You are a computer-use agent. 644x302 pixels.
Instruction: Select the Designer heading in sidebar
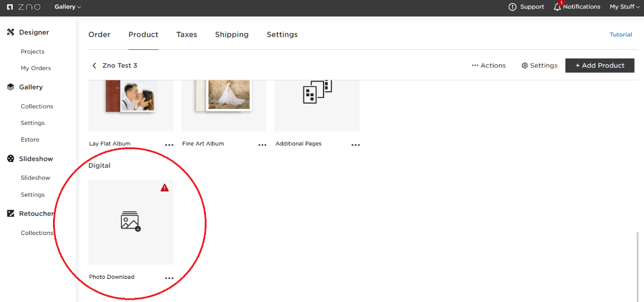coord(34,32)
